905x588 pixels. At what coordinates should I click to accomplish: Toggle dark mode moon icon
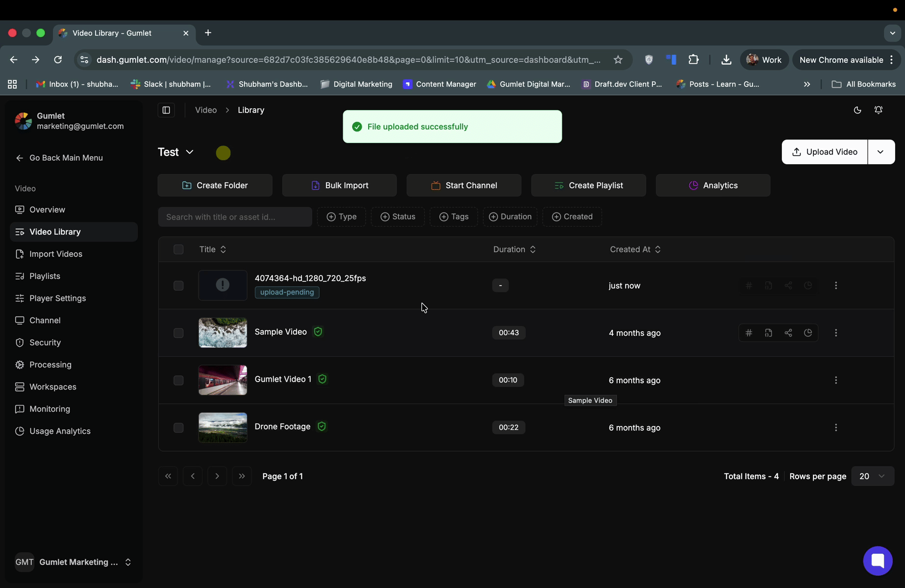click(857, 110)
